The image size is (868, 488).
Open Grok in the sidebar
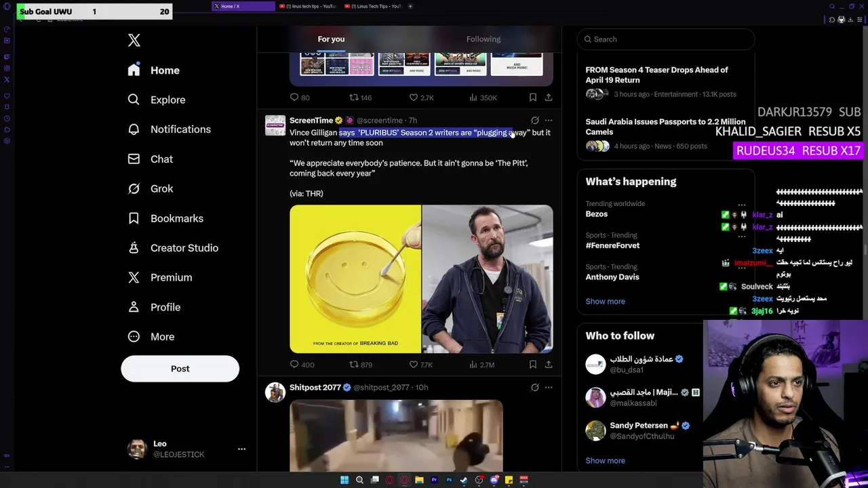tap(151, 188)
